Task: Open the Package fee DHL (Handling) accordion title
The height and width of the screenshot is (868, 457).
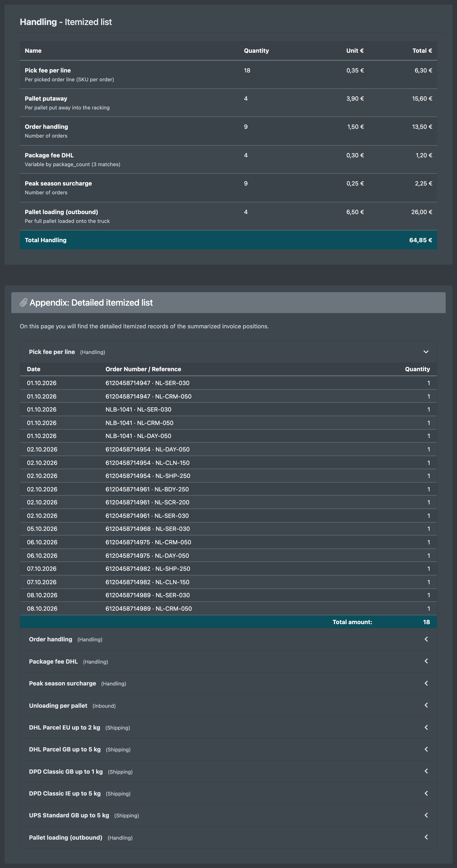Action: point(68,662)
